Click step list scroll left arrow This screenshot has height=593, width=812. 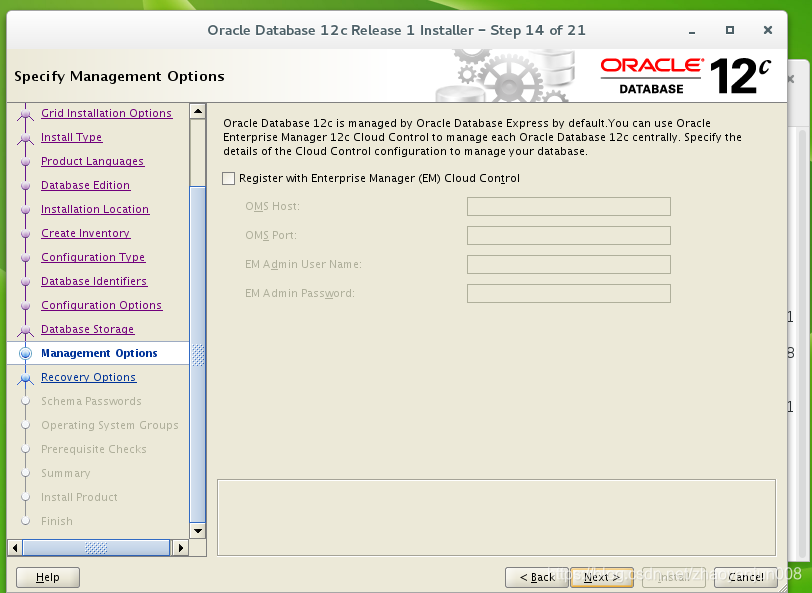click(15, 547)
